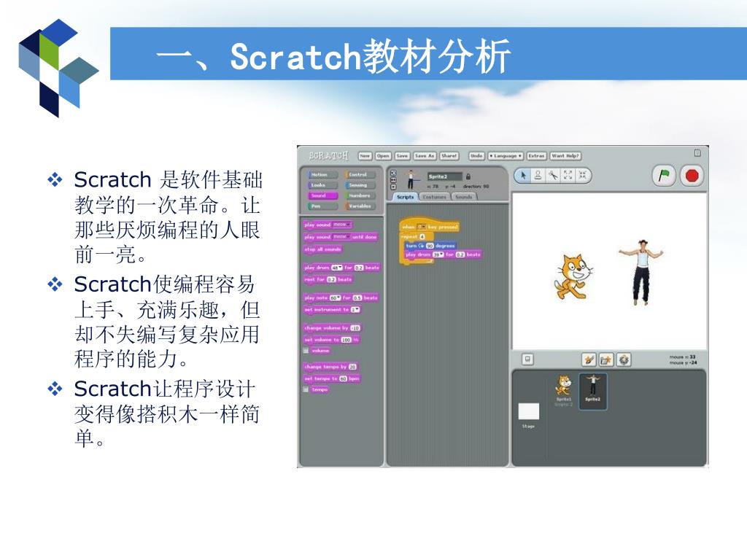Open key dropdown in when key pressed block
This screenshot has height=560, width=747.
coord(421,227)
